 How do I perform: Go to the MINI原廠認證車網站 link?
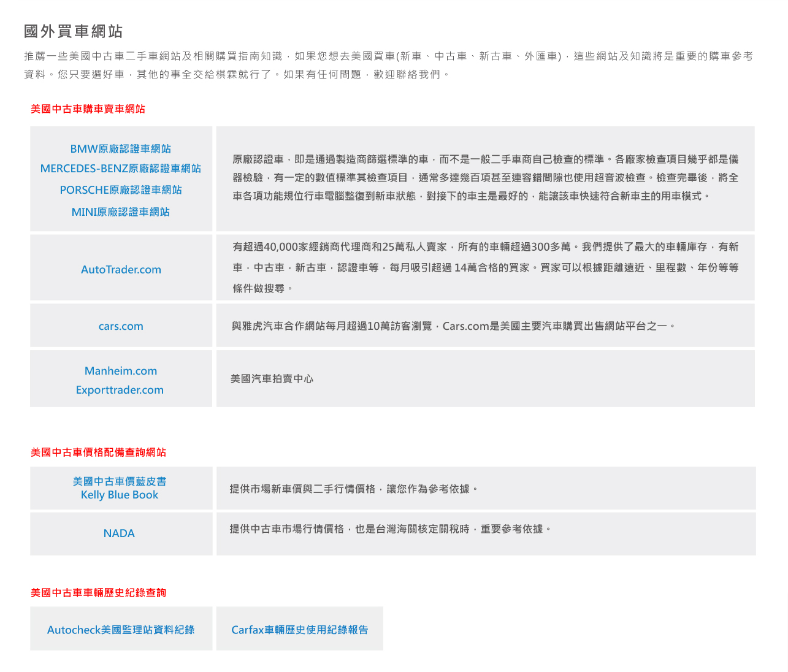pos(121,212)
